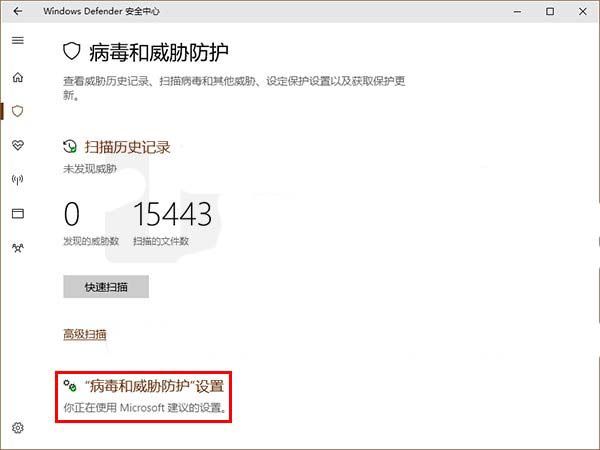Screen dimensions: 600x450
Task: Click the 快速扫描 button
Action: pyautogui.click(x=106, y=287)
